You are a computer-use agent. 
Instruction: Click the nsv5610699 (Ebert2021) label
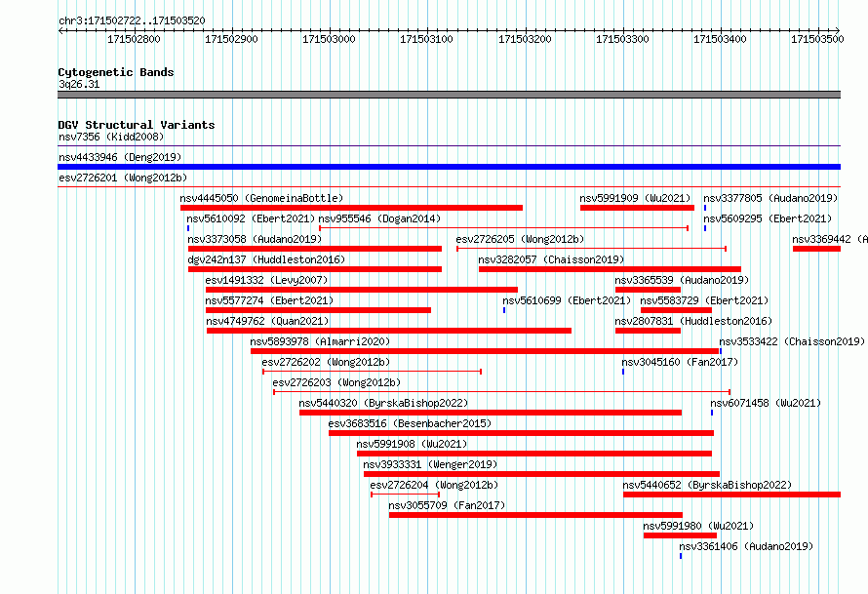567,300
